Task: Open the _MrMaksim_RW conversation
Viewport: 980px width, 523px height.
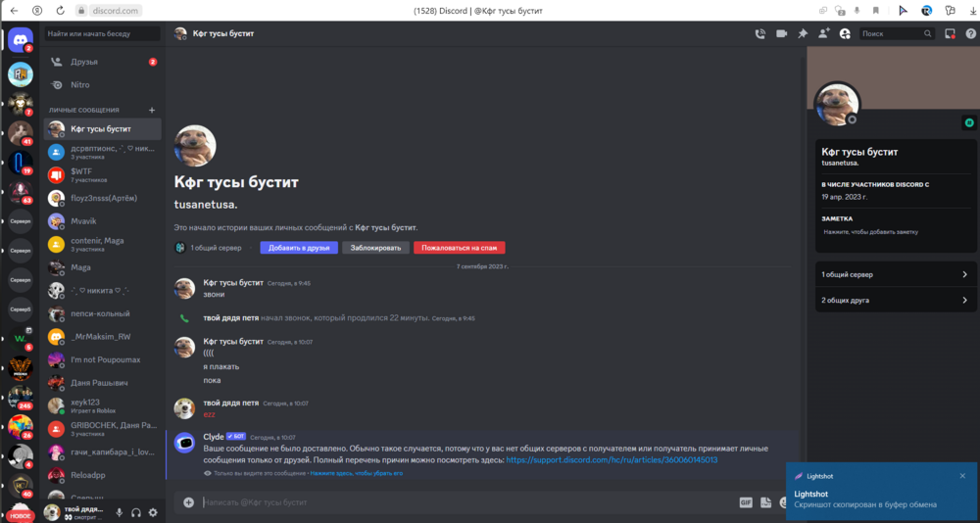Action: click(103, 337)
